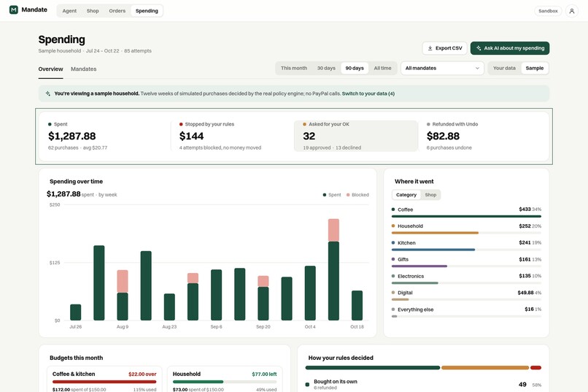The image size is (588, 392).
Task: Select the This month range
Action: click(x=294, y=69)
